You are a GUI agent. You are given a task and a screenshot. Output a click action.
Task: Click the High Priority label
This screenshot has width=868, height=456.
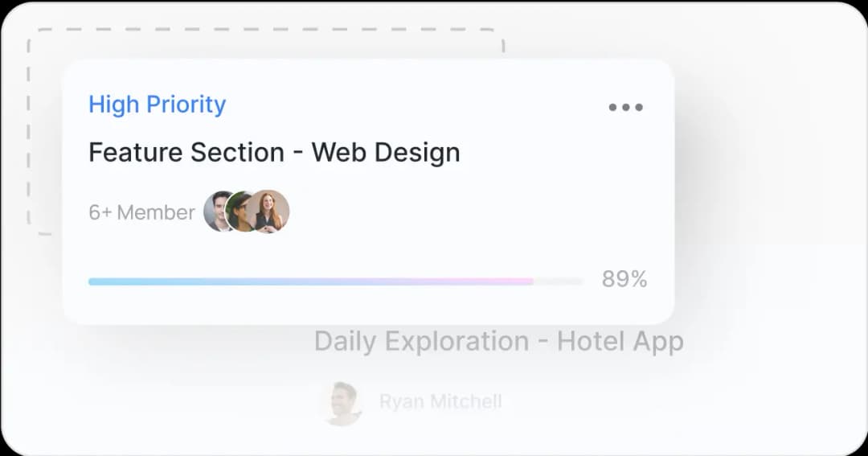pyautogui.click(x=157, y=105)
